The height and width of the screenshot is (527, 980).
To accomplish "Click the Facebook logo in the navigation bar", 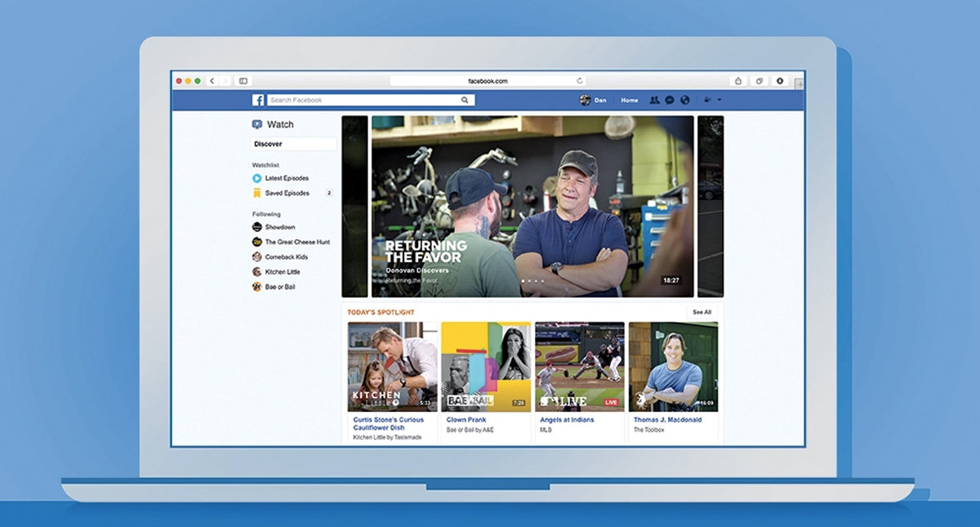I will pyautogui.click(x=258, y=100).
